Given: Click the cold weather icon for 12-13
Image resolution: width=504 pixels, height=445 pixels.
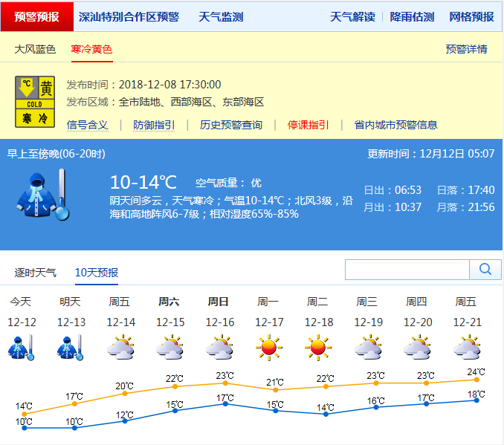Looking at the screenshot, I should (70, 347).
